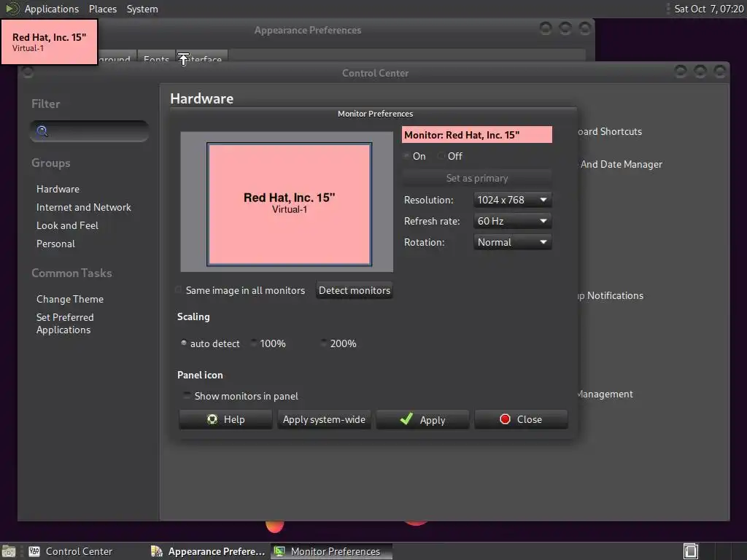747x560 pixels.
Task: Click the clock showing Sat Oct 7
Action: [x=708, y=9]
